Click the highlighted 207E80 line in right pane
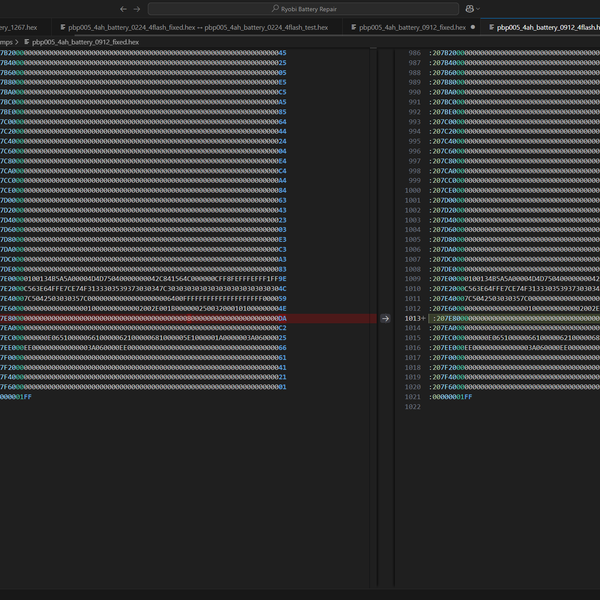The image size is (600, 600). pos(516,318)
